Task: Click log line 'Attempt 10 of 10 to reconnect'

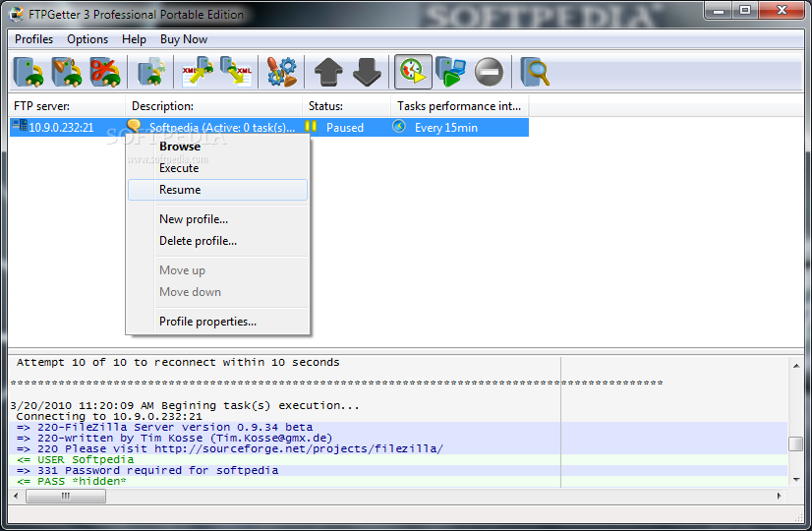Action: coord(178,363)
